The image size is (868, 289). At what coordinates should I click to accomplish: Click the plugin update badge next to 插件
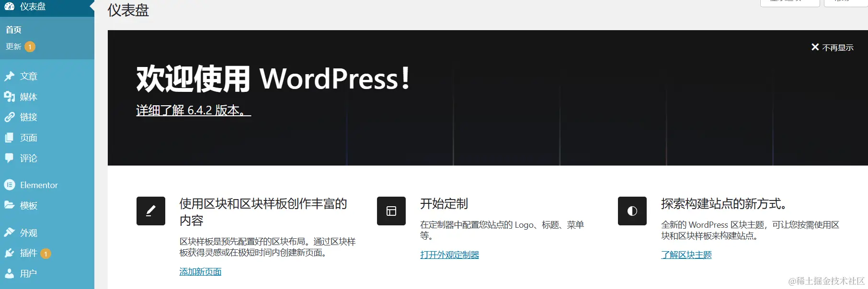tap(46, 254)
